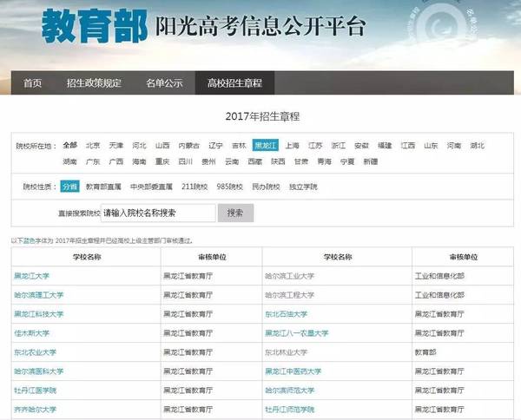Filter schools by 浙江

(x=339, y=146)
